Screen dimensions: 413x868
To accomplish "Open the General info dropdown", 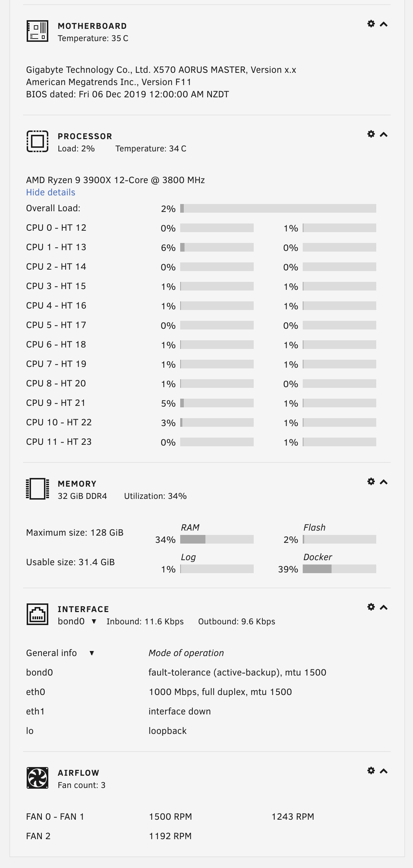I will pos(92,653).
